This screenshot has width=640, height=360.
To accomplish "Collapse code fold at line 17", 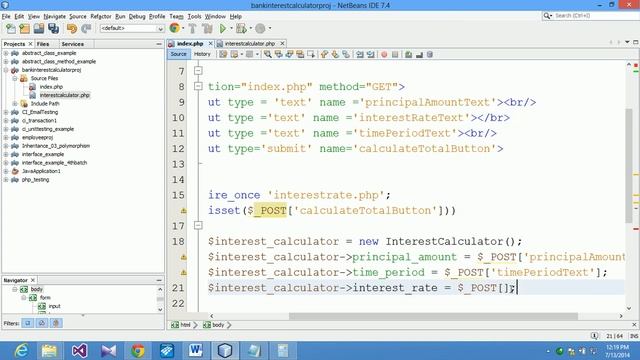I will click(198, 225).
